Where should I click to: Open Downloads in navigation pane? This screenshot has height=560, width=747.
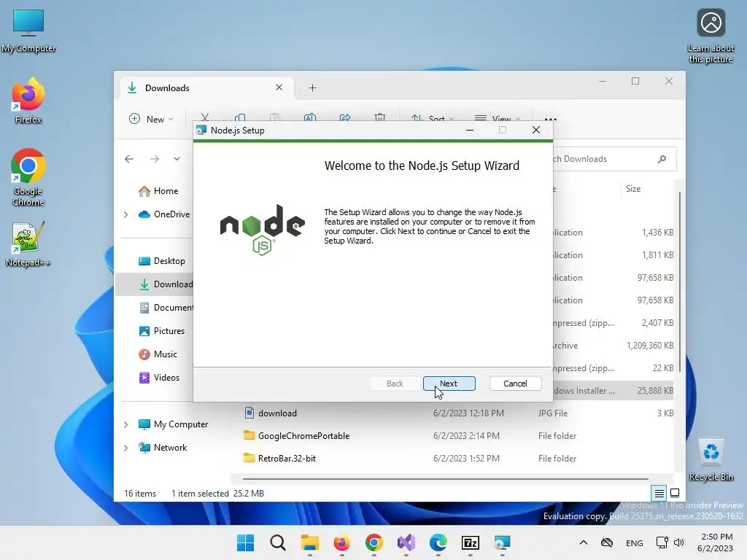click(155, 284)
